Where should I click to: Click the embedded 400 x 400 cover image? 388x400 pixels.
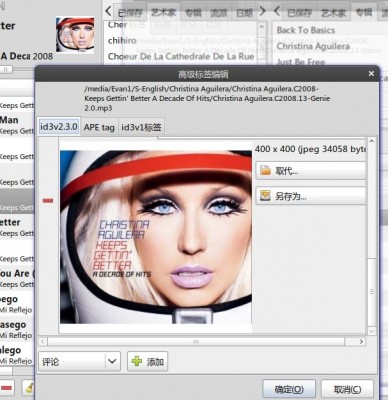point(156,237)
